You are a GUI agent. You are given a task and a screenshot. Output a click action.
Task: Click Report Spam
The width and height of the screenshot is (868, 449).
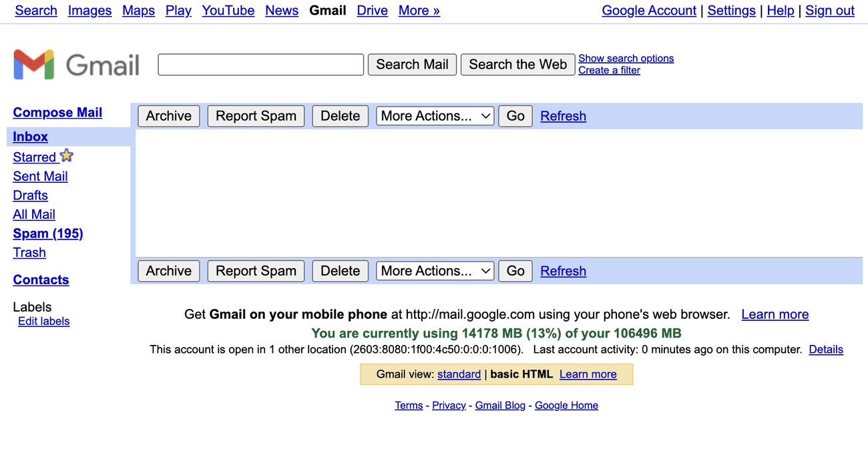point(256,115)
